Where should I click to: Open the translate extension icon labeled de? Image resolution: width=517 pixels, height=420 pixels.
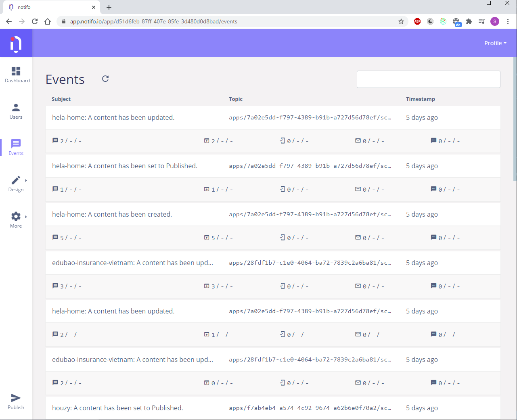coord(456,22)
